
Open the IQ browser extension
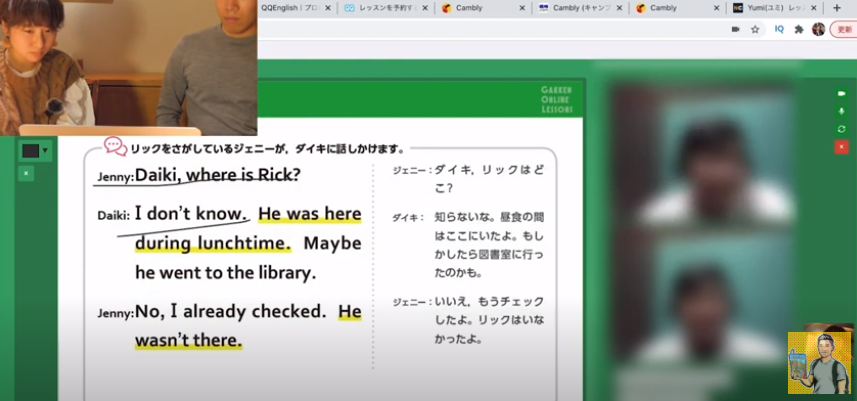[779, 29]
